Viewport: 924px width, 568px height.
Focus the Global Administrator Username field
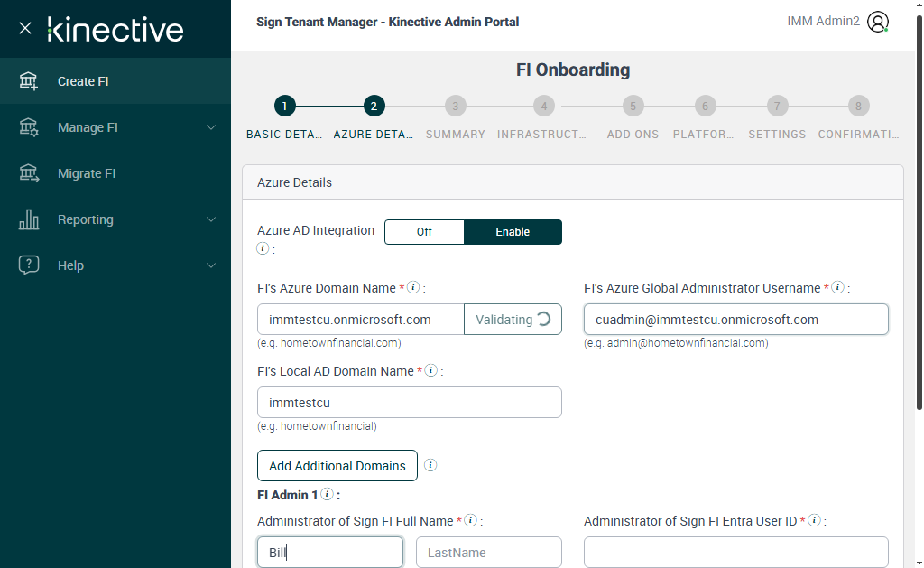(736, 319)
